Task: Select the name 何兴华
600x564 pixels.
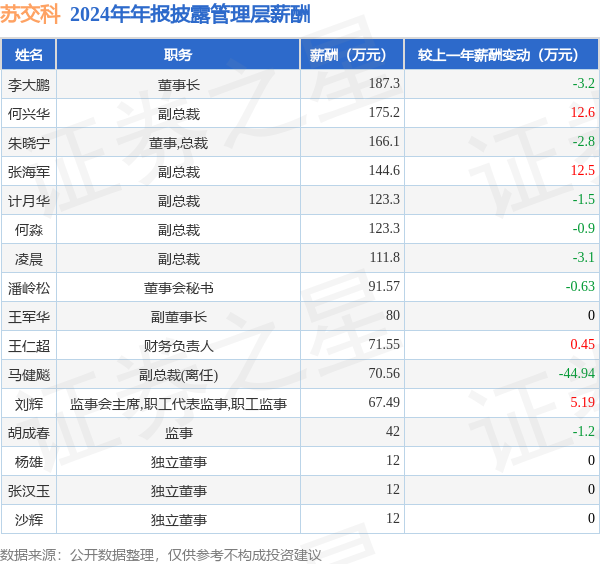Action: pyautogui.click(x=29, y=114)
